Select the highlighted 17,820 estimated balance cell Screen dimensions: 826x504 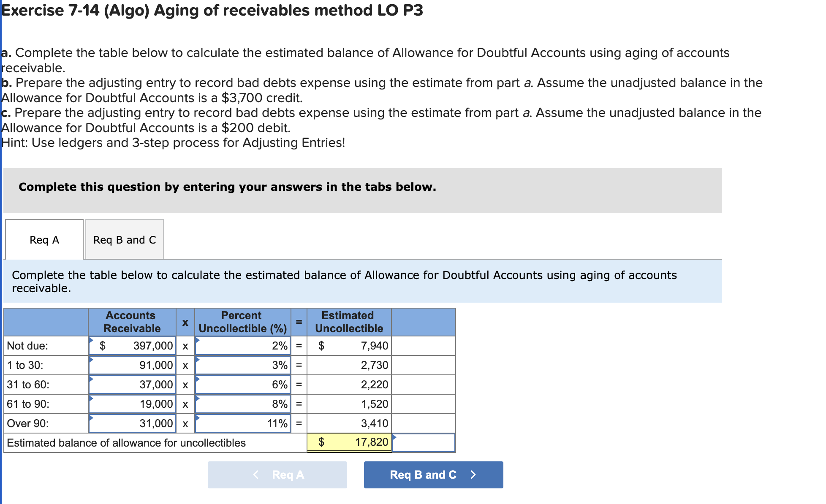point(349,442)
